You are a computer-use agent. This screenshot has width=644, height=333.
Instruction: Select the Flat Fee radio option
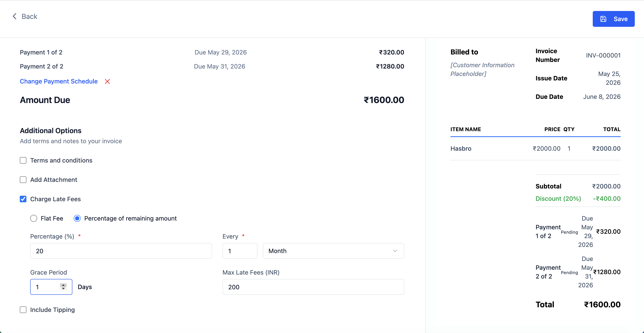33,218
